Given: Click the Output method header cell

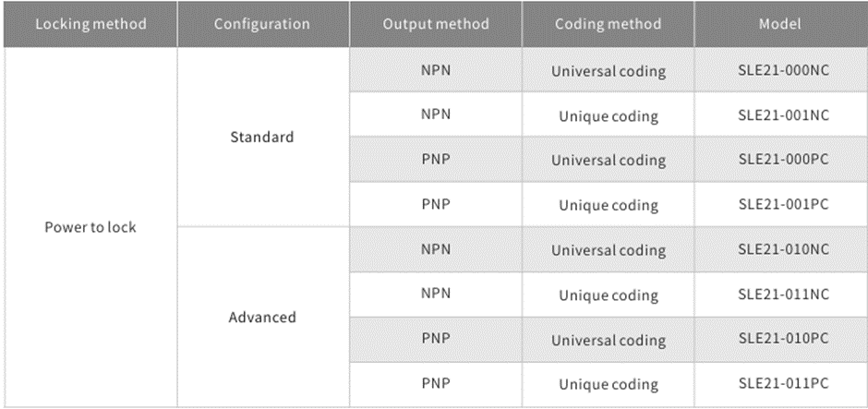Looking at the screenshot, I should coord(436,24).
